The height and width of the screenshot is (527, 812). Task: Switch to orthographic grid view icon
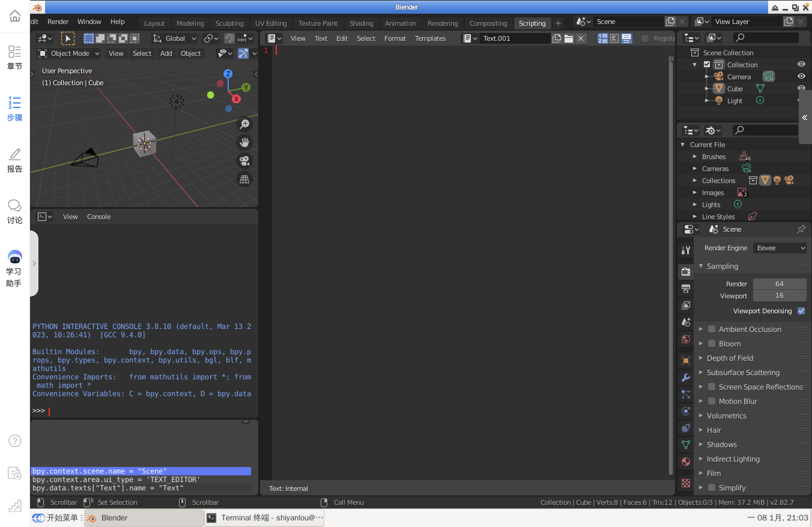tap(244, 179)
